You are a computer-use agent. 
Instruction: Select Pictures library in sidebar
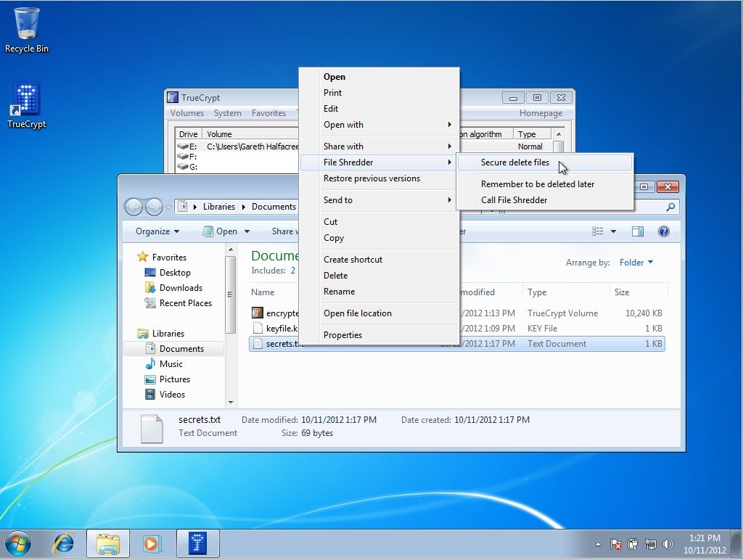coord(168,379)
